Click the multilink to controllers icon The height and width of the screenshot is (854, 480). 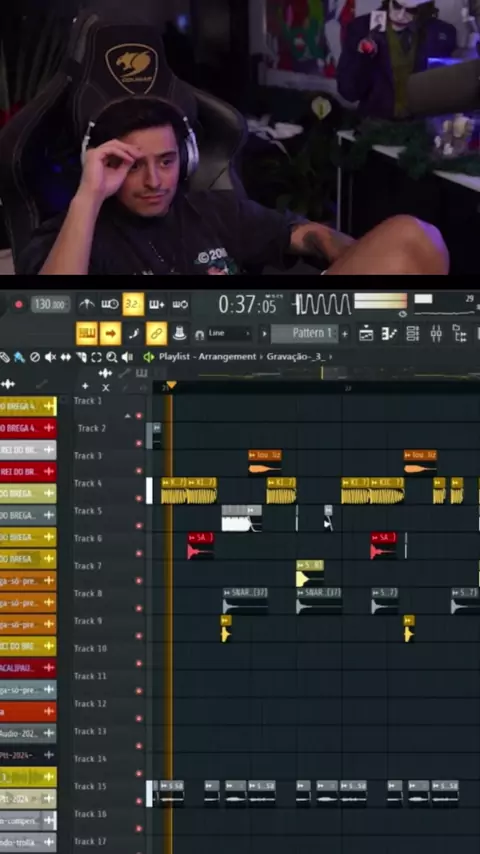pyautogui.click(x=133, y=333)
